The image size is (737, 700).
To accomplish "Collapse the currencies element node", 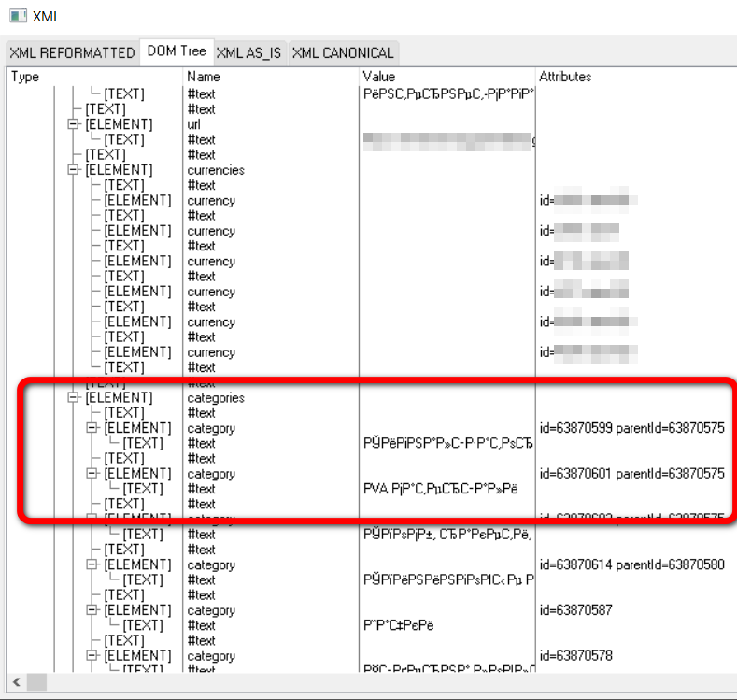I will coord(73,170).
